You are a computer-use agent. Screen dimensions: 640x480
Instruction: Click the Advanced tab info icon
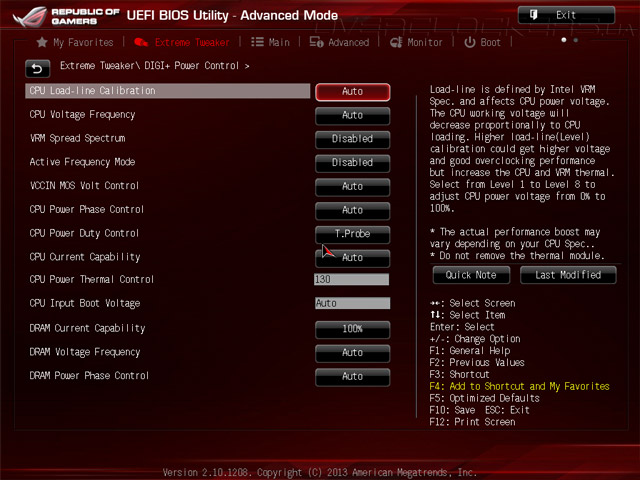(316, 42)
